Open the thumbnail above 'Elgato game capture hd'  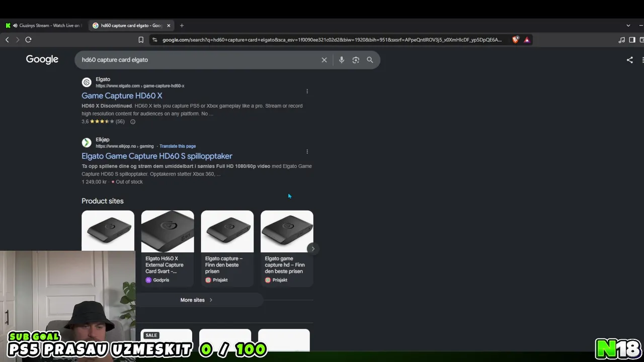click(x=287, y=231)
